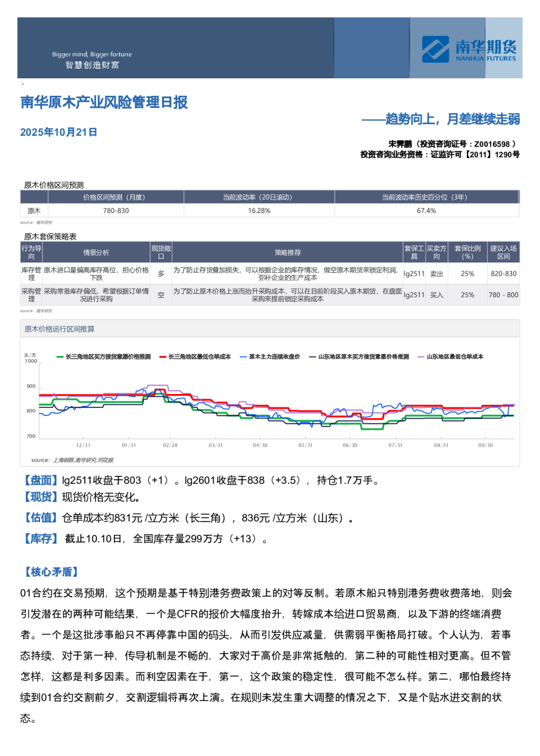Click the subtitle 趋势向上，月差继续走弱
This screenshot has height=756, width=540.
click(x=441, y=120)
